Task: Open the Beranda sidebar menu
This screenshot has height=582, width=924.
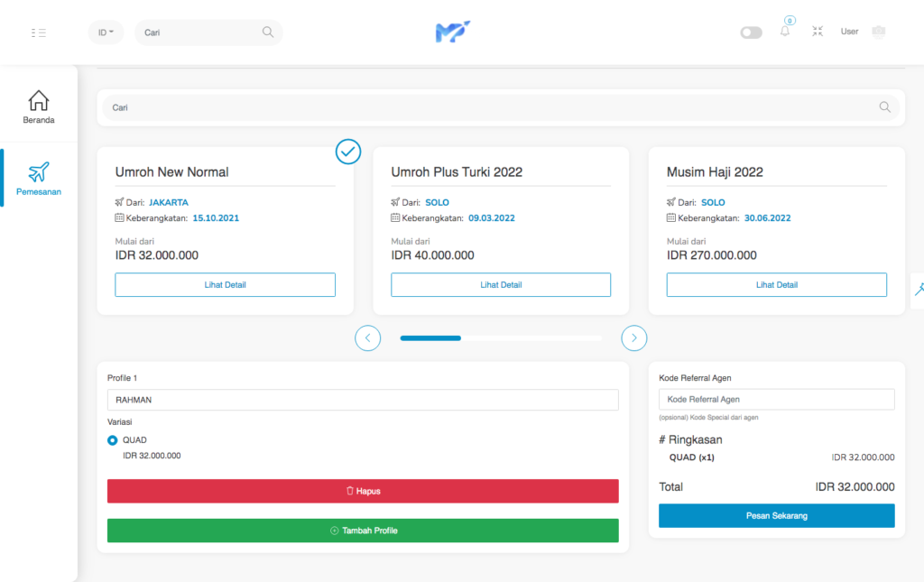Action: [x=39, y=106]
